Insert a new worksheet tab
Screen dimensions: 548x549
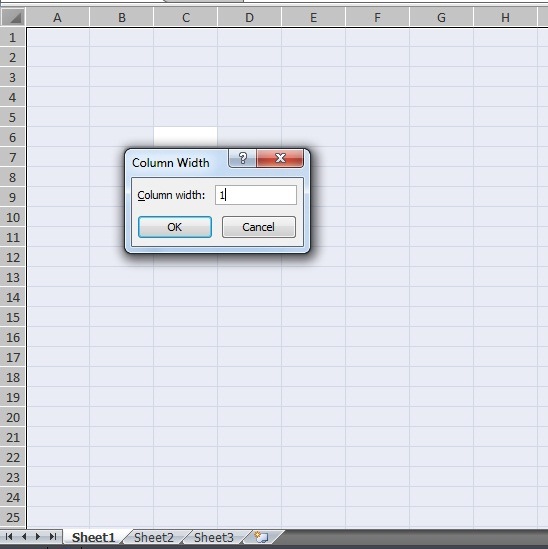262,537
